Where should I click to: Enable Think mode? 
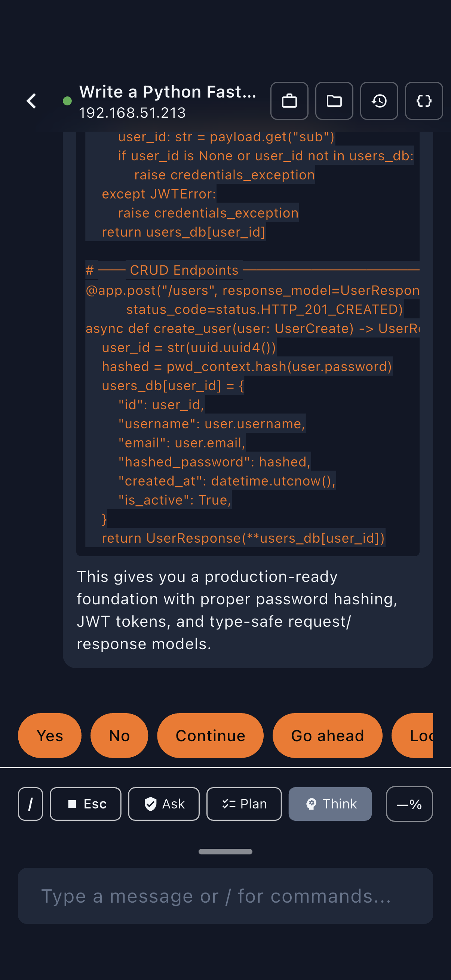(329, 804)
